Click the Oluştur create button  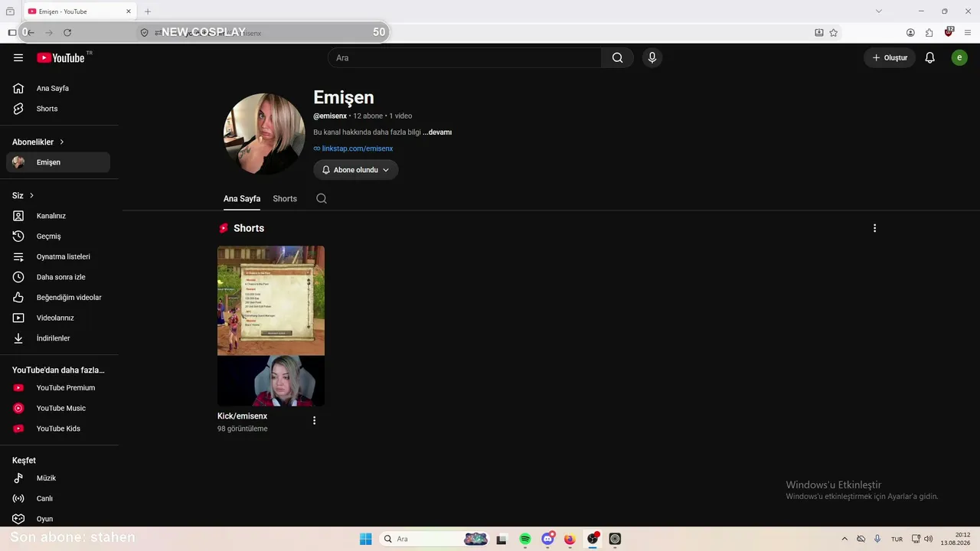point(890,57)
